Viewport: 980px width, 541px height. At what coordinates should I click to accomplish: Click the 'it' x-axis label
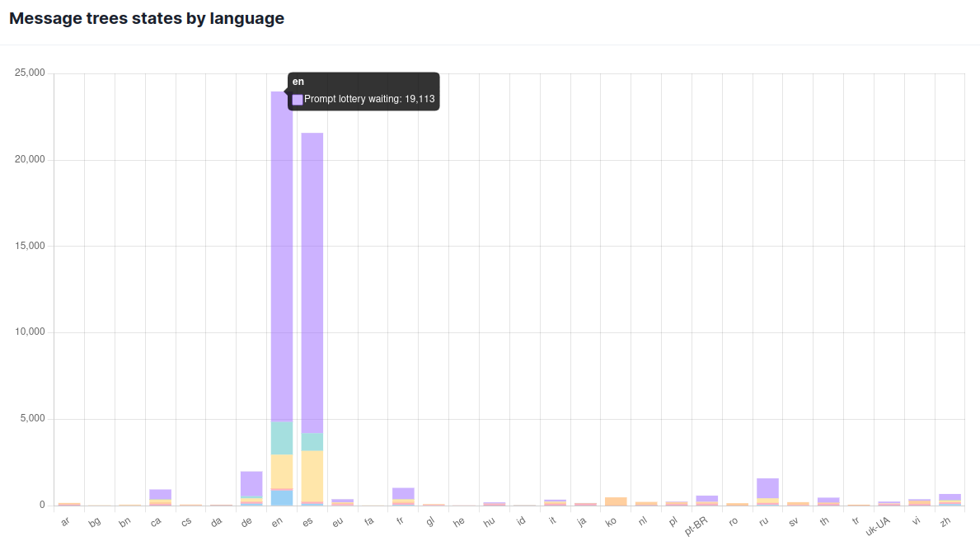click(552, 520)
